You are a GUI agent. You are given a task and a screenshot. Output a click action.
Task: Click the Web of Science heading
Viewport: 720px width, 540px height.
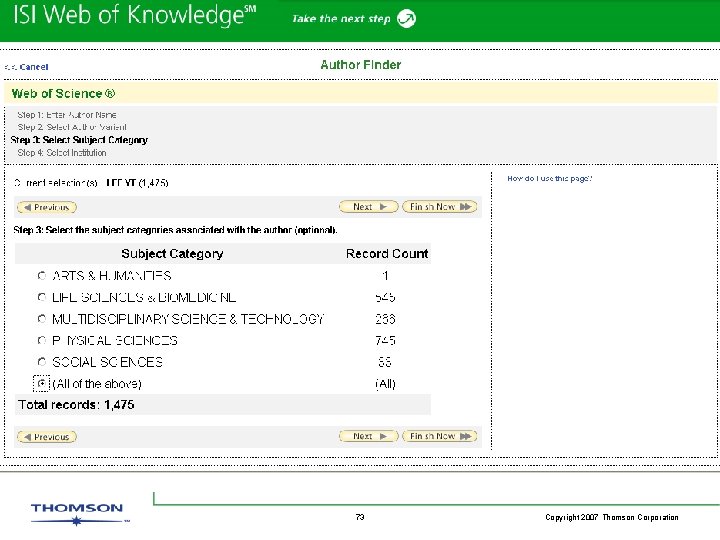[63, 94]
